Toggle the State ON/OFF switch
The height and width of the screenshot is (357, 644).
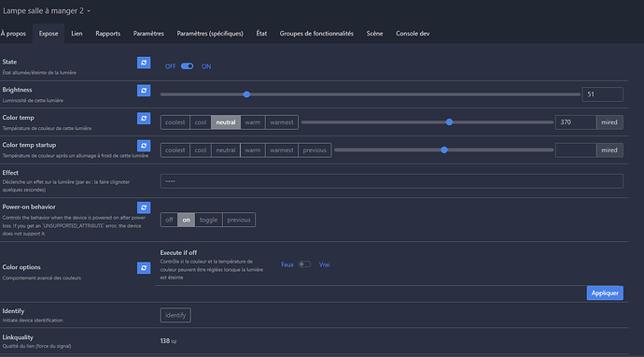click(188, 66)
